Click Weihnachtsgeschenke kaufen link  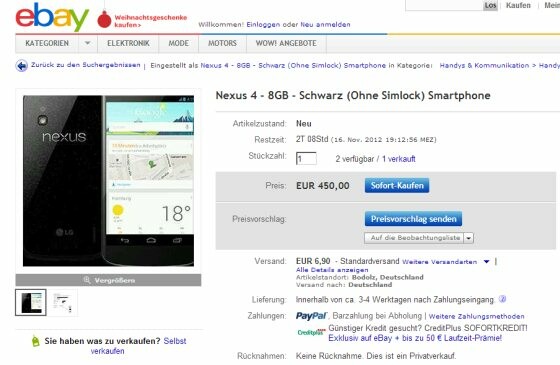150,21
